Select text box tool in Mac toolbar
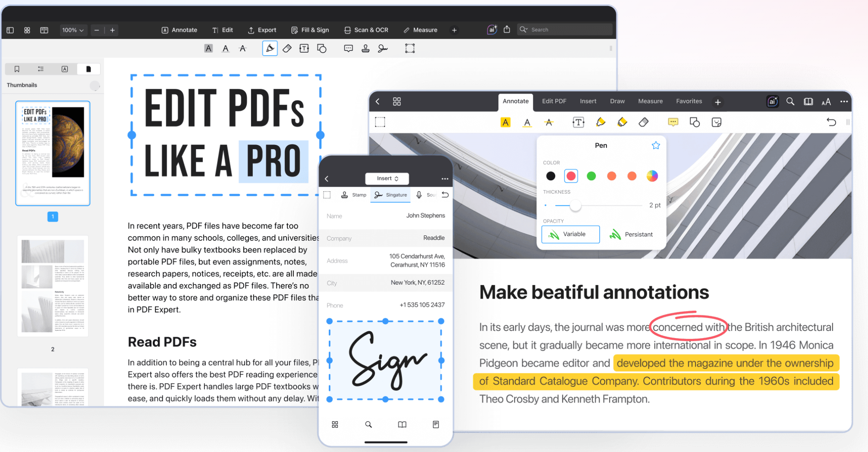 304,49
